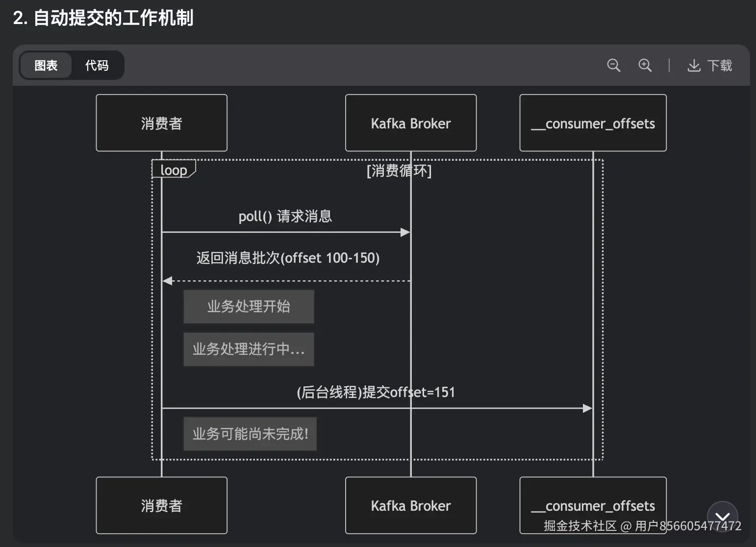756x547 pixels.
Task: Click (后台线程)提交offset=151 message
Action: (376, 392)
